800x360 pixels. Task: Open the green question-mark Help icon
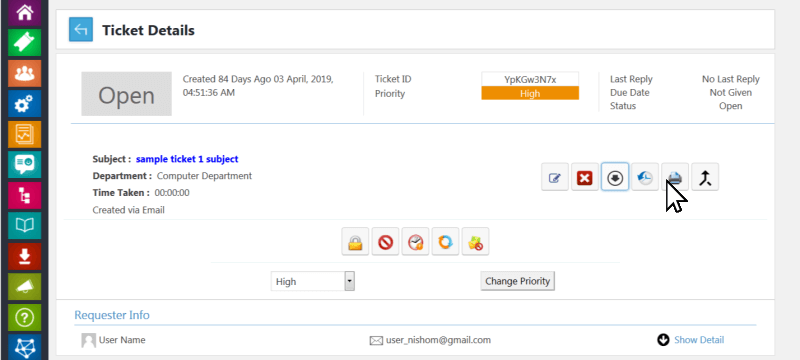24,317
